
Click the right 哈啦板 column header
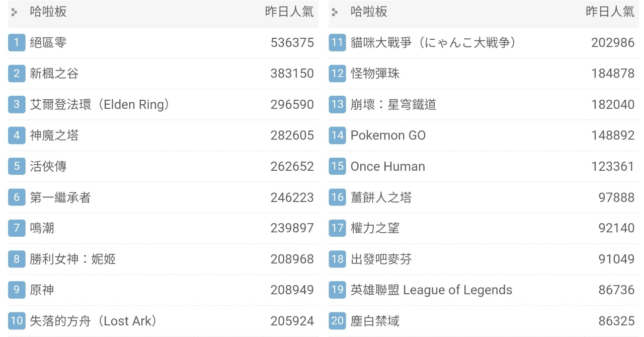(x=369, y=12)
